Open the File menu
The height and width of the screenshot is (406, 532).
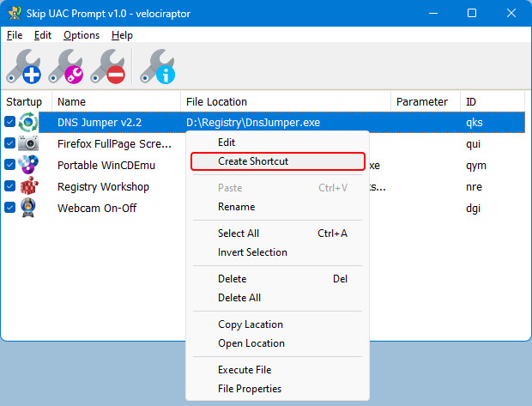coord(15,35)
